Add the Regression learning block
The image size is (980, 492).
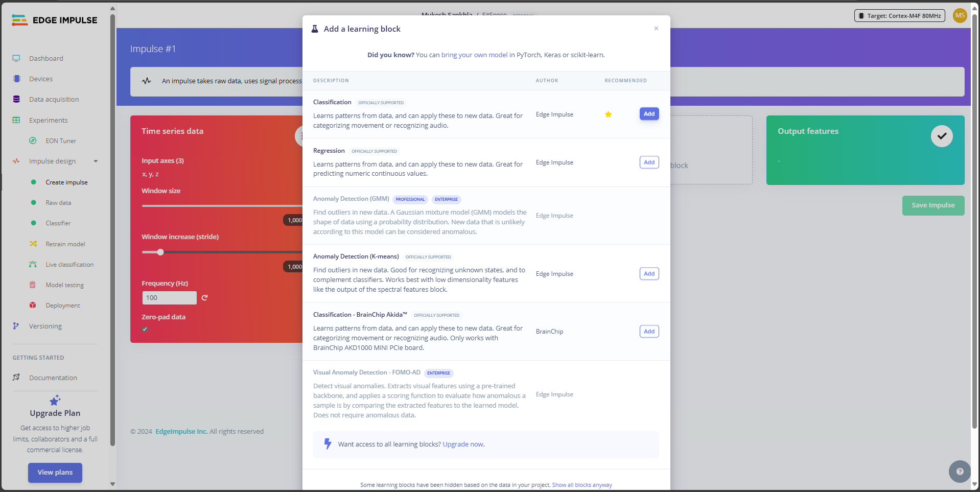point(649,162)
